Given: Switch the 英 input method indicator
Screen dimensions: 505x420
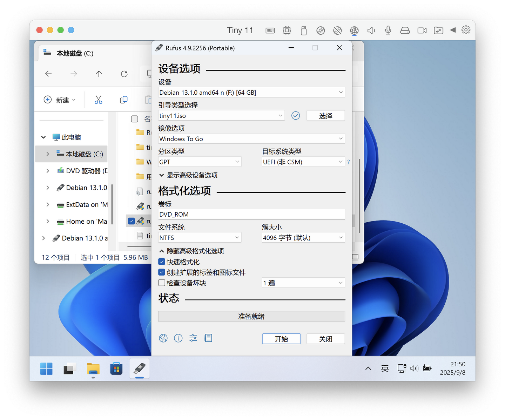Looking at the screenshot, I should (x=385, y=368).
